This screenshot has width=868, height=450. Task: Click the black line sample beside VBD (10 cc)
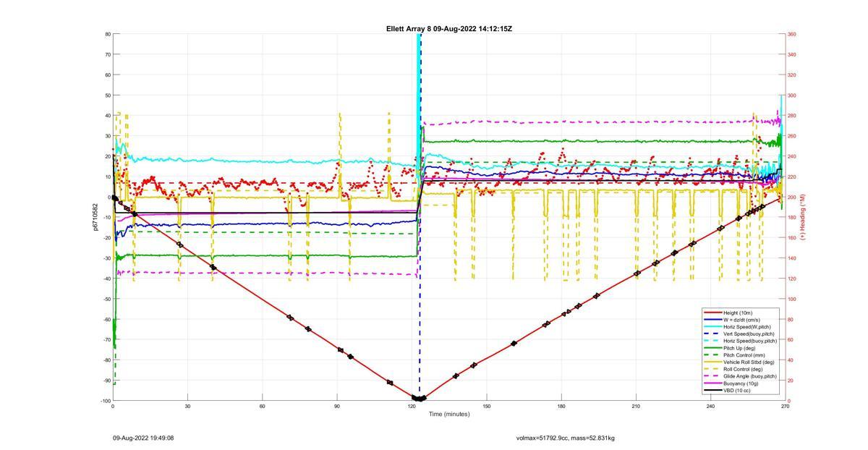coord(712,391)
